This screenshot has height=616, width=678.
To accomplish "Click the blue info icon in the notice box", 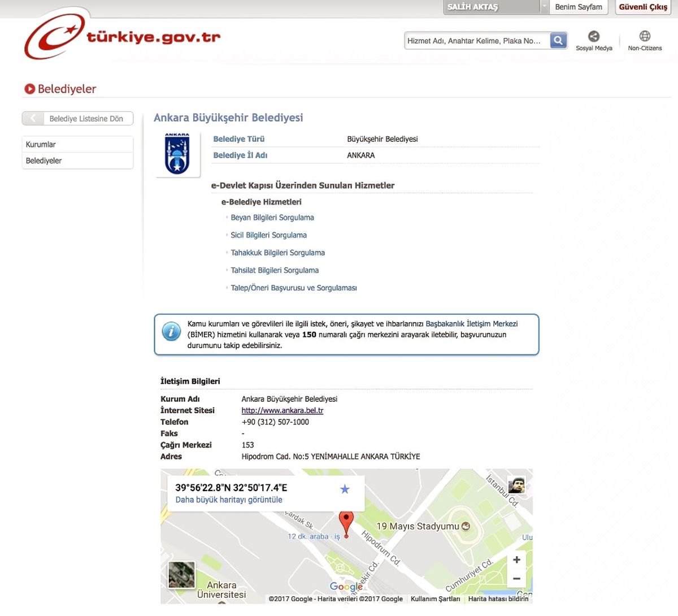I will 171,331.
